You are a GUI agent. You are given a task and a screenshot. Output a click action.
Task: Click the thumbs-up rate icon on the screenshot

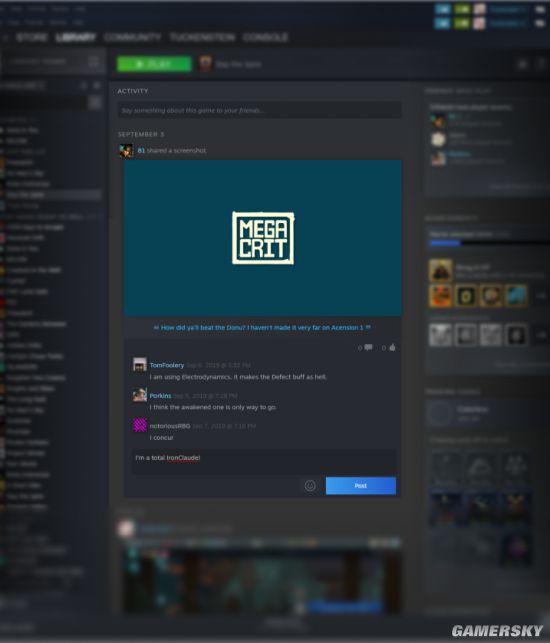[392, 347]
